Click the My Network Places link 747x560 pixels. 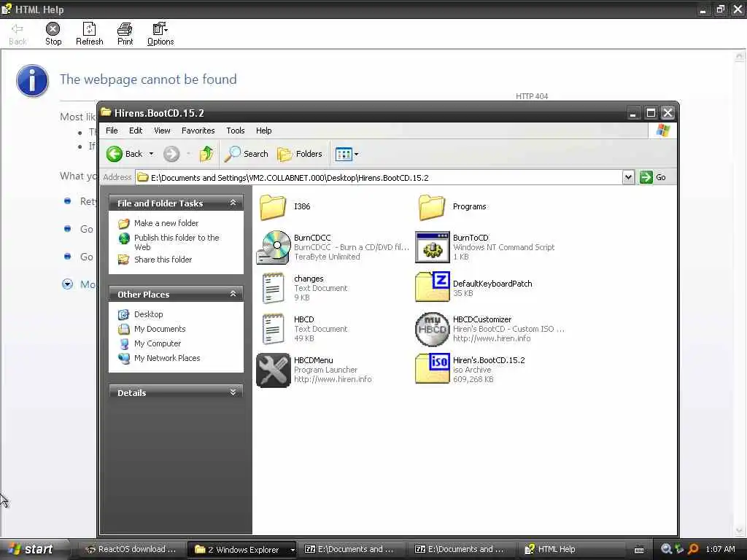(x=167, y=358)
